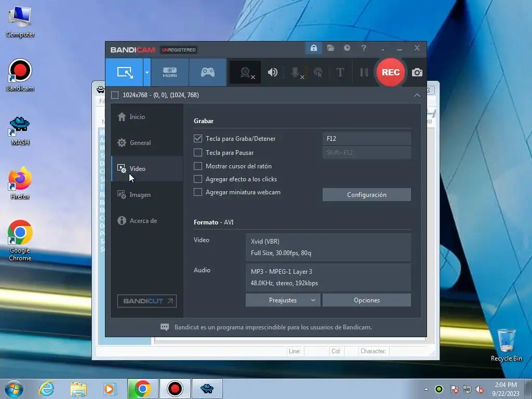
Task: Take a screenshot with the camera icon
Action: pos(417,72)
